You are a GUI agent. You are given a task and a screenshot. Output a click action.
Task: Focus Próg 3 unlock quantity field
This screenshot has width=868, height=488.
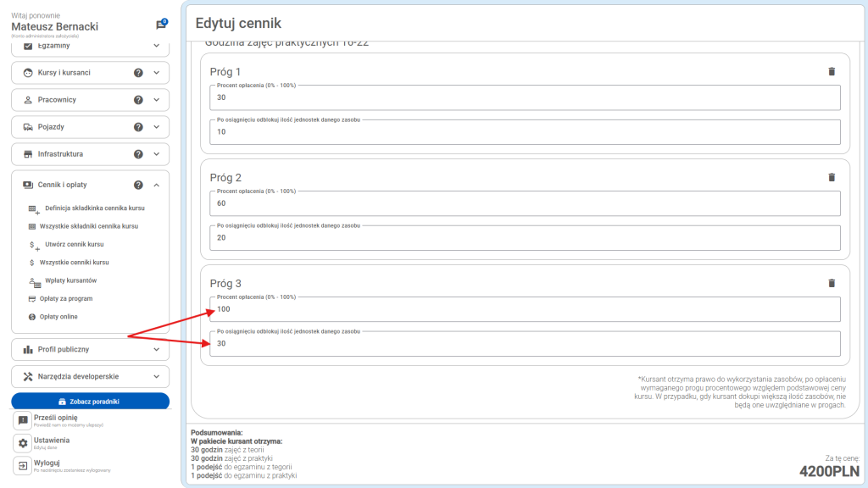pyautogui.click(x=525, y=344)
